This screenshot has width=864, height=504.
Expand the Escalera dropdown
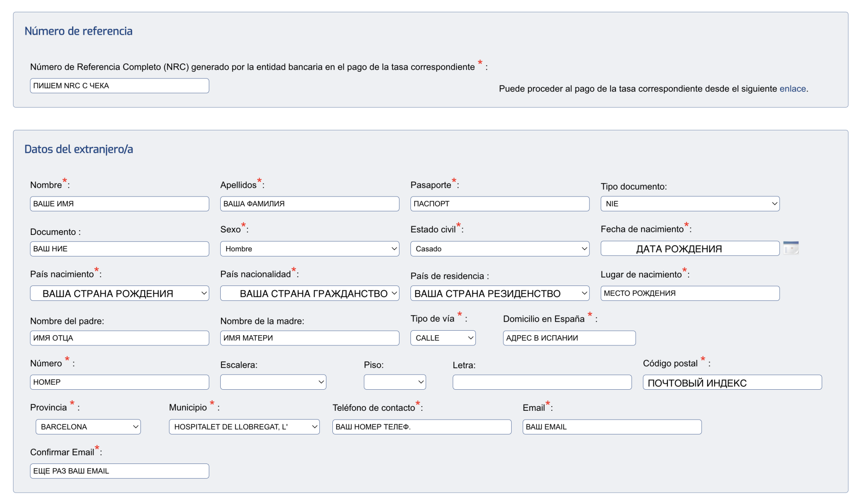click(273, 382)
